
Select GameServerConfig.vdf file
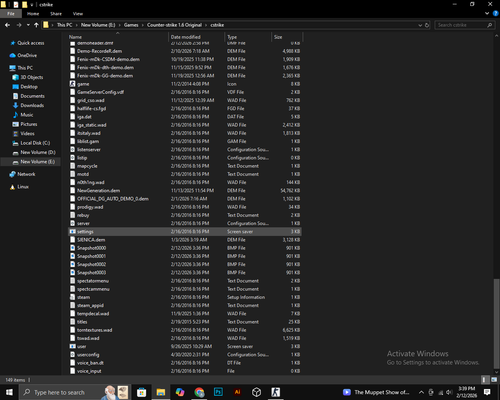pos(100,92)
